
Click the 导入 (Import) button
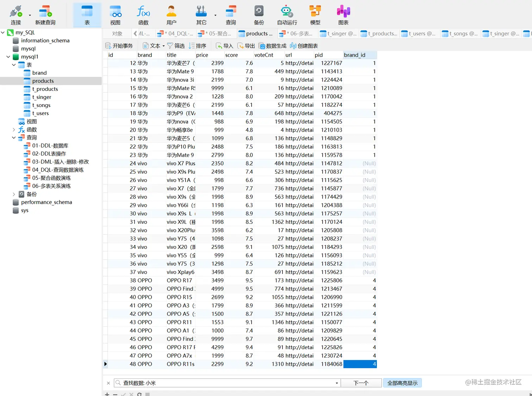pos(224,46)
